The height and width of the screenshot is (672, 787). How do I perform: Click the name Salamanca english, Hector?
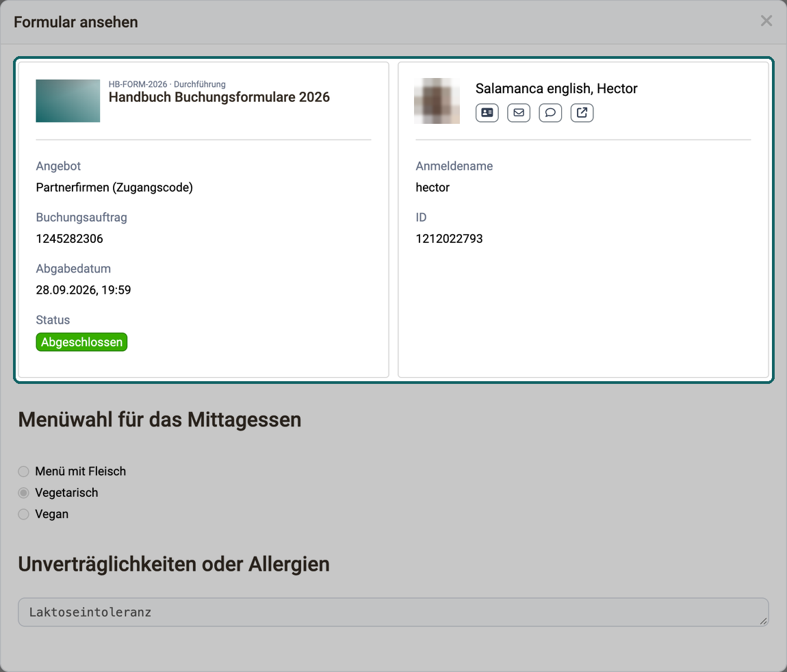tap(556, 88)
